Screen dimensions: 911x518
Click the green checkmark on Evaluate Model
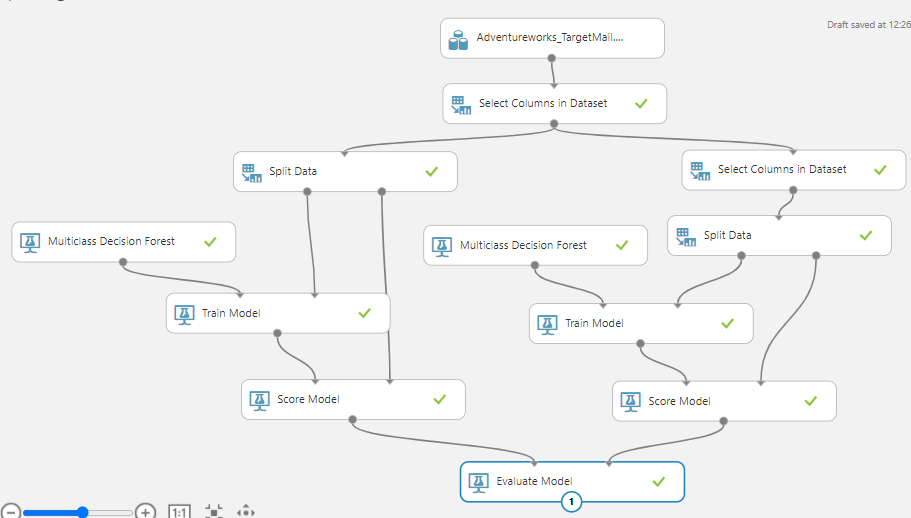pos(658,481)
